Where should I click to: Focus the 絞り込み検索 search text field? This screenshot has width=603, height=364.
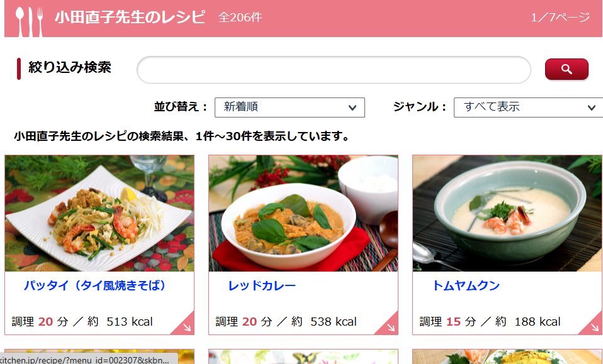(334, 70)
